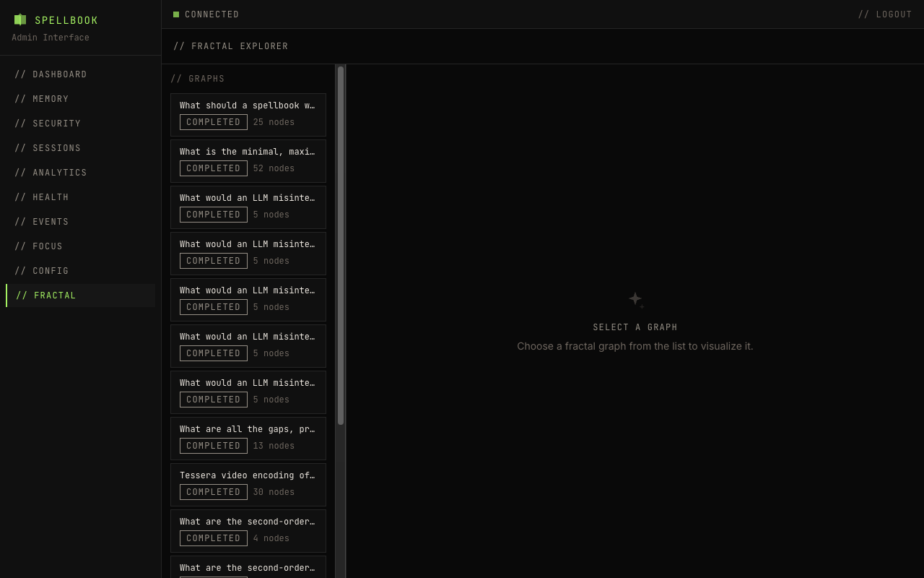Viewport: 924px width, 578px height.
Task: Open the Config settings page
Action: point(42,271)
